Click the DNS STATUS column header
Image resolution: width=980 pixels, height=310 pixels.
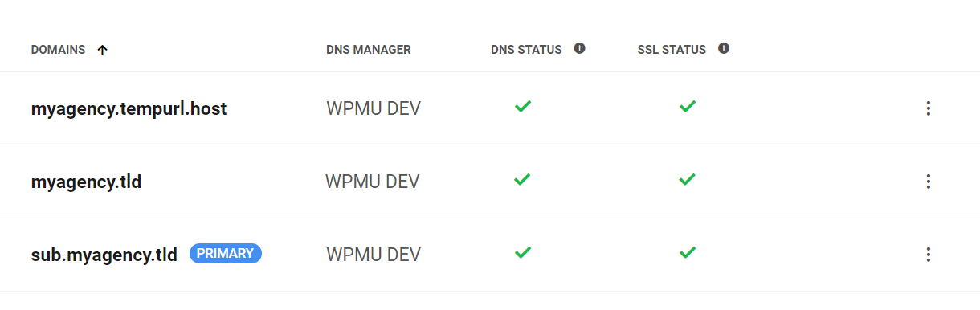(x=526, y=50)
